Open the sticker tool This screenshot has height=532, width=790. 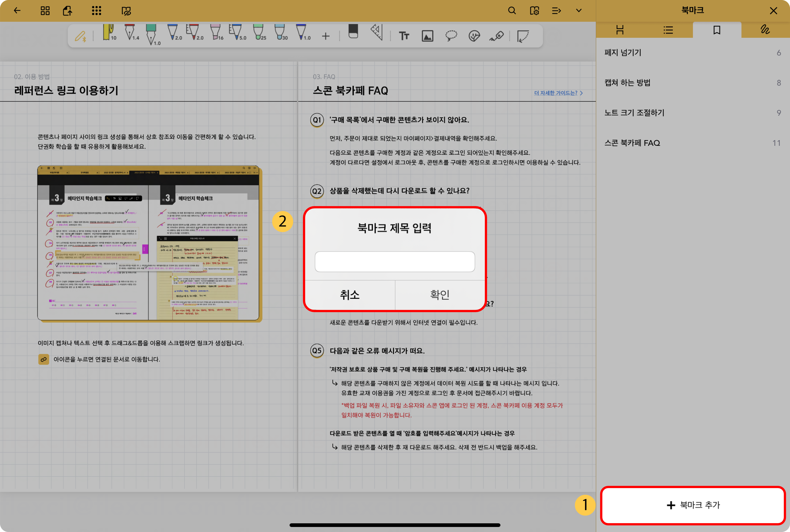pos(474,36)
